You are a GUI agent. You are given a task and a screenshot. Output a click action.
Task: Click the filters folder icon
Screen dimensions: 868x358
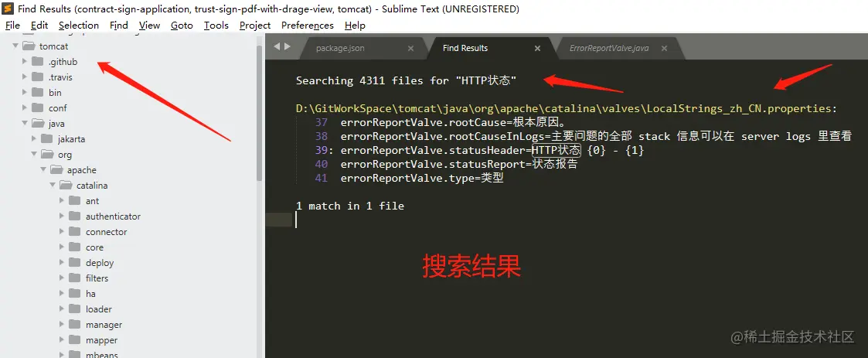(x=75, y=278)
